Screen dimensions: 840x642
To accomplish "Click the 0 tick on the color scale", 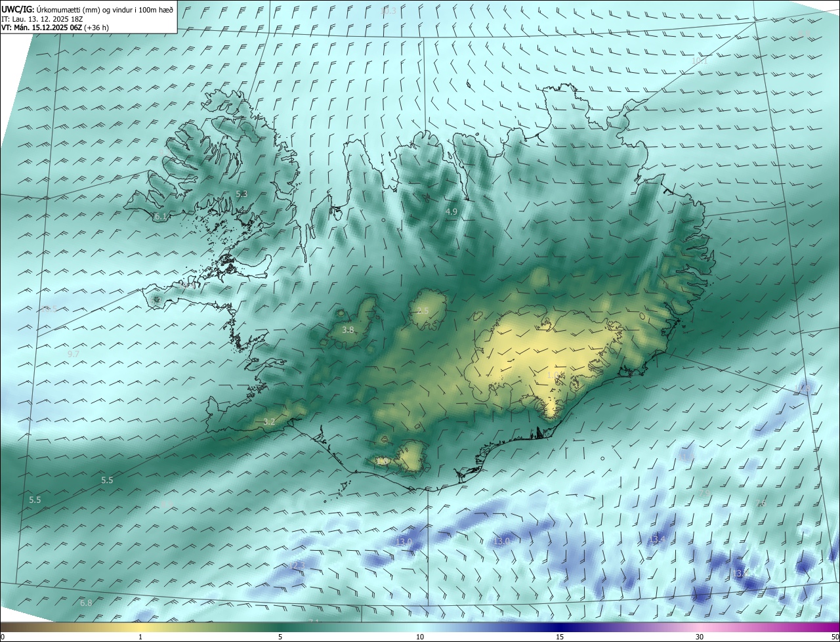I will [3, 637].
